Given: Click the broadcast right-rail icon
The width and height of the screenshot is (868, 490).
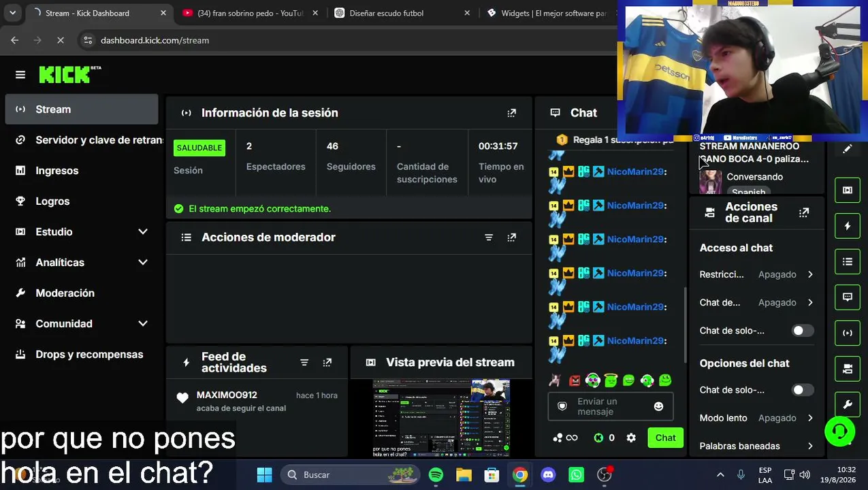Looking at the screenshot, I should tap(848, 333).
